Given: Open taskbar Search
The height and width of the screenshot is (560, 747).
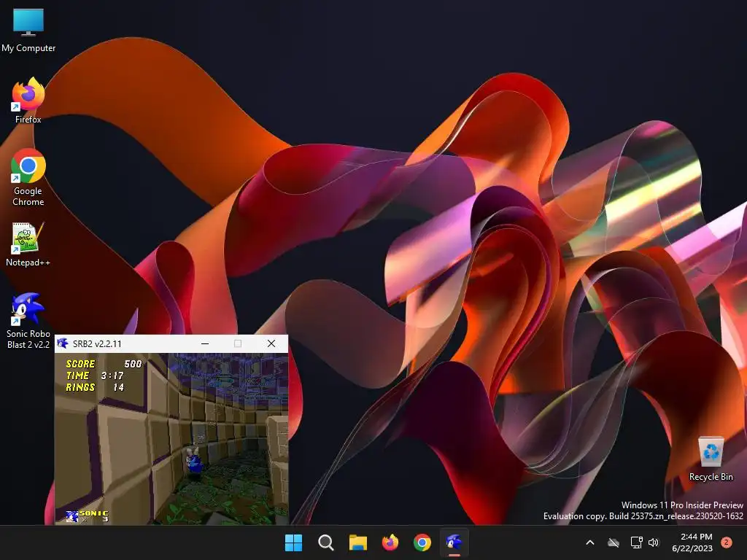Looking at the screenshot, I should click(326, 542).
